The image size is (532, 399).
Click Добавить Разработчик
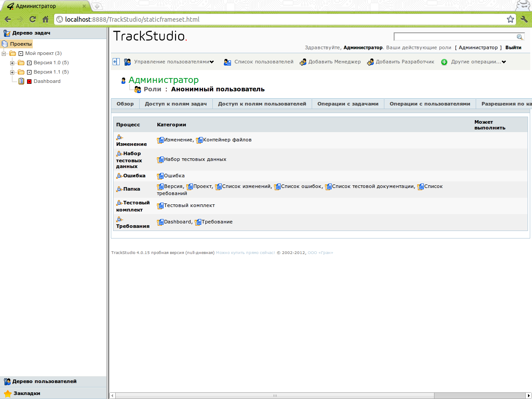click(x=405, y=62)
